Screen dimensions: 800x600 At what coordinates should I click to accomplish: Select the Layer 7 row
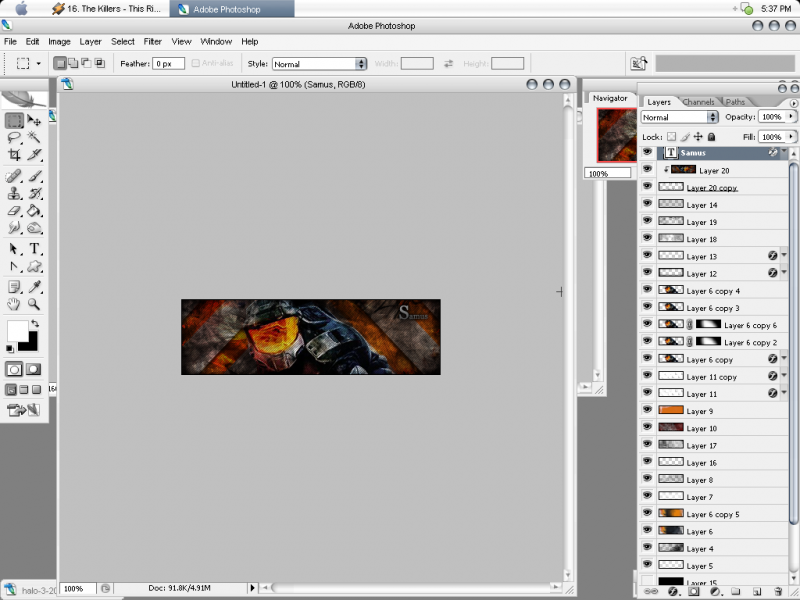coord(714,496)
